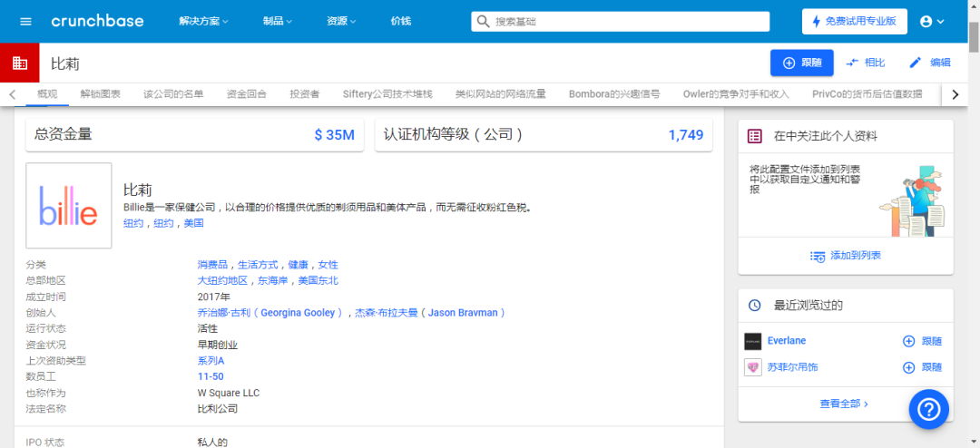Open the blue help question-mark bubble

(x=929, y=409)
